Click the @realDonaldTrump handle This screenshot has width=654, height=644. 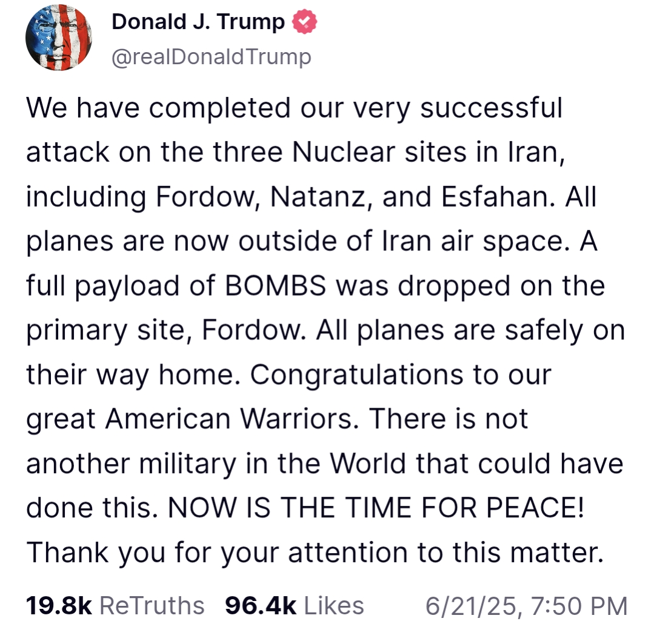pyautogui.click(x=212, y=57)
